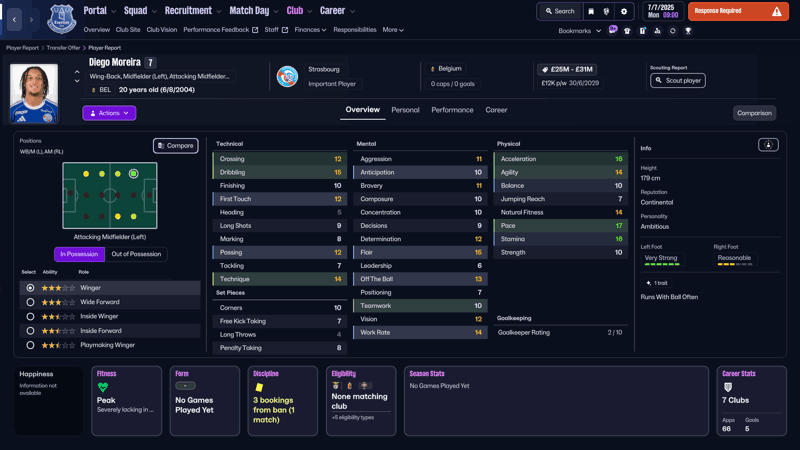Open the purple chat notifications bookmark icon

(613, 30)
